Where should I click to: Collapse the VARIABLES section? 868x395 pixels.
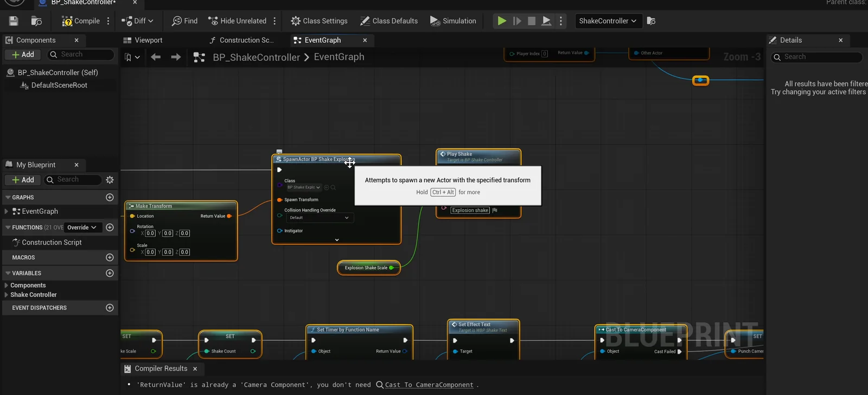pos(8,273)
